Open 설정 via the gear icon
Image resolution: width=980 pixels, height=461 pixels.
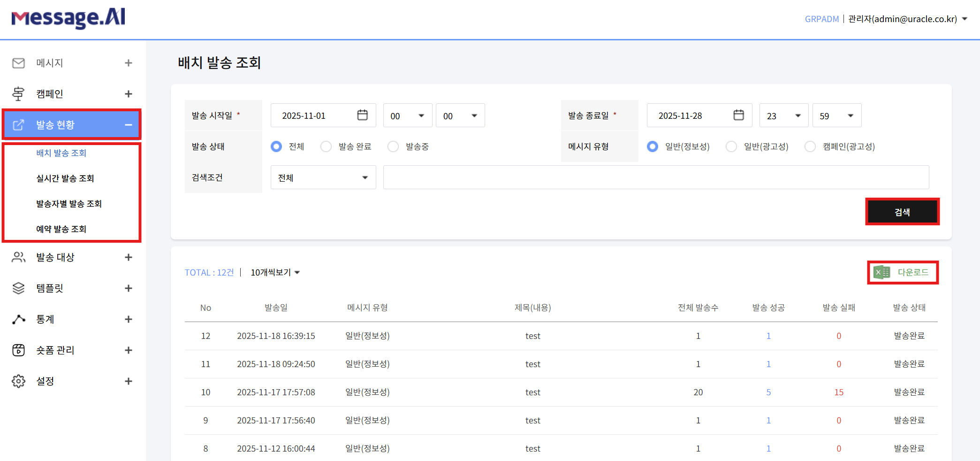tap(18, 381)
